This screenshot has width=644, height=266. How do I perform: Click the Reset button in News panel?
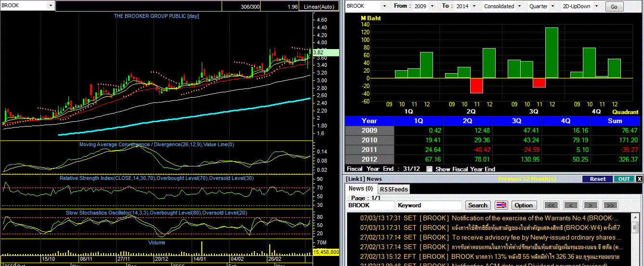coord(598,179)
